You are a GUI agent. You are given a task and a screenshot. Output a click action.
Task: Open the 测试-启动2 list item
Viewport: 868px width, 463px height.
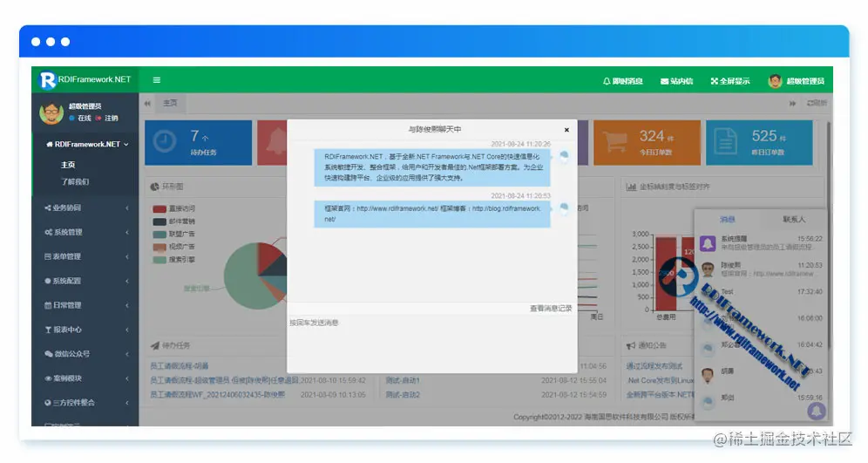(403, 395)
